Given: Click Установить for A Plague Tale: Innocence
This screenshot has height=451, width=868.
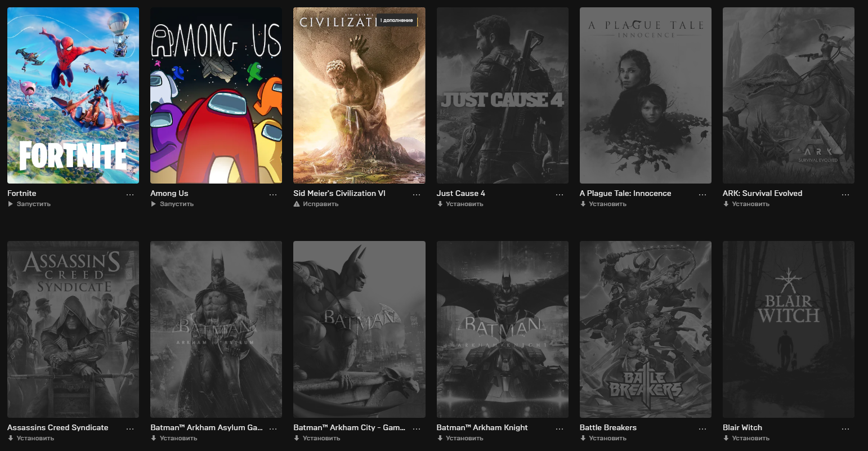Looking at the screenshot, I should [x=607, y=204].
